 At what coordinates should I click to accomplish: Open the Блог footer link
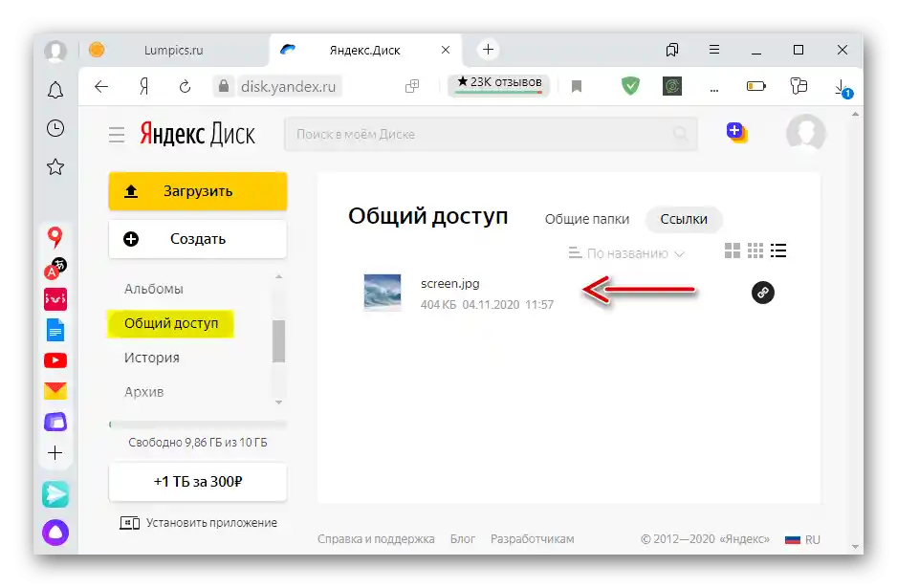462,539
